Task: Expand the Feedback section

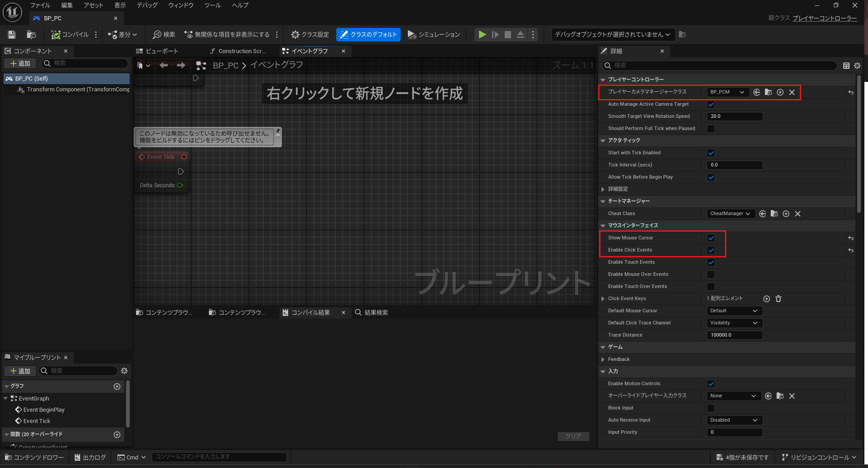Action: pos(603,360)
